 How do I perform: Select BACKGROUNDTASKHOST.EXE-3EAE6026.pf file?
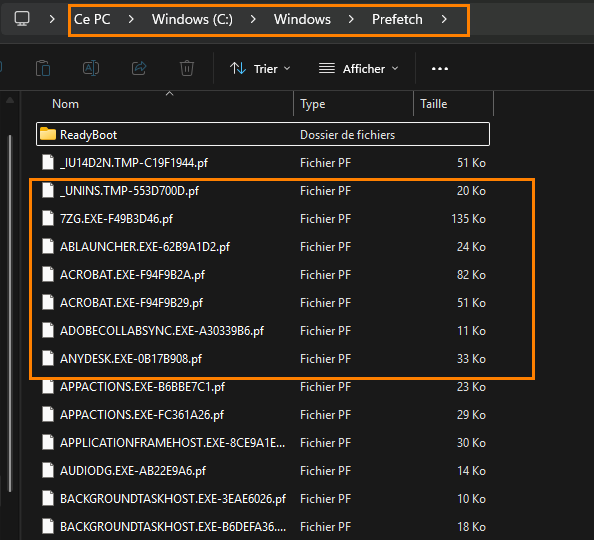[263, 499]
